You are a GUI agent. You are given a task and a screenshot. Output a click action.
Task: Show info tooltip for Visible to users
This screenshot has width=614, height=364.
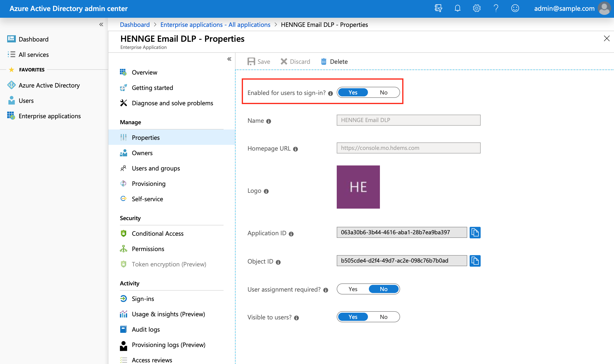pyautogui.click(x=296, y=318)
